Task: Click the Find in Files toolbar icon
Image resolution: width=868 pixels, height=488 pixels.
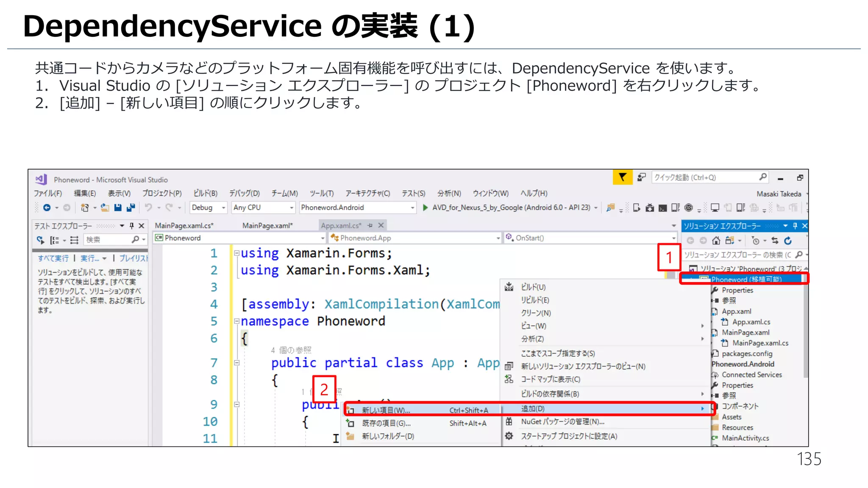Action: click(x=610, y=208)
